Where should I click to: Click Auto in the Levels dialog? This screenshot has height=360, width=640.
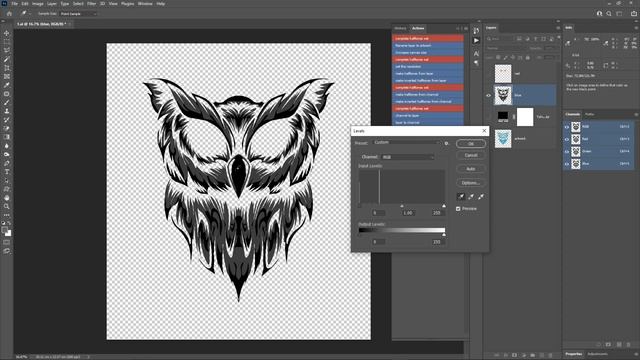tap(471, 169)
